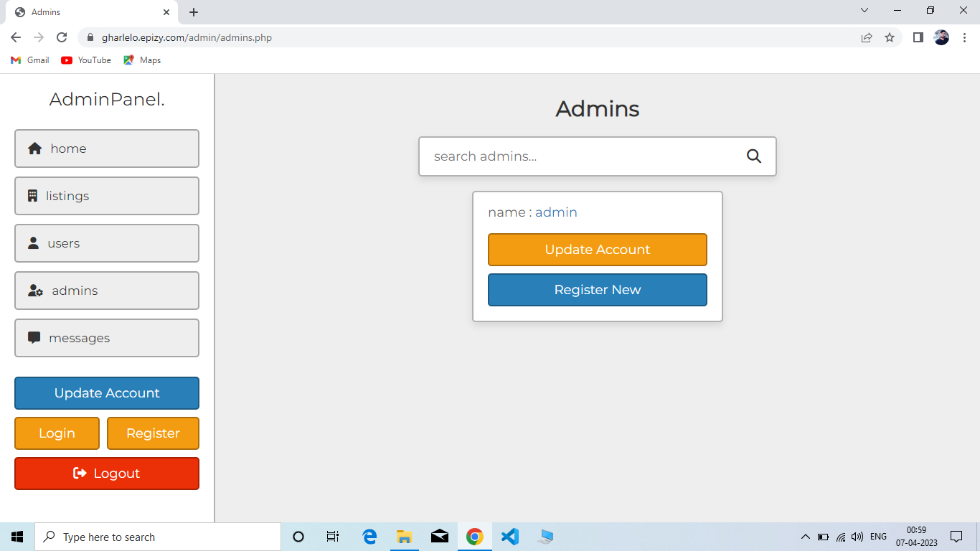Expand the tab search dropdown arrow
Screen dimensions: 980x551
pos(864,11)
